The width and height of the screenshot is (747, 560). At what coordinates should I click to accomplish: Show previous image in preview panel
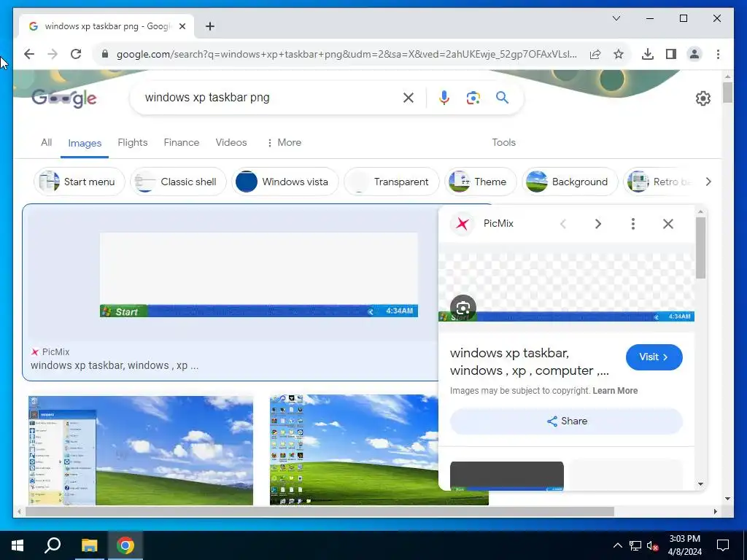(x=563, y=224)
